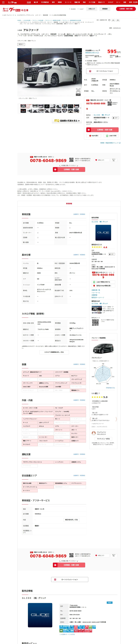This screenshot has height=644, width=138.
Task: Click LINEで情報を共有する button
Action: click(x=103, y=282)
